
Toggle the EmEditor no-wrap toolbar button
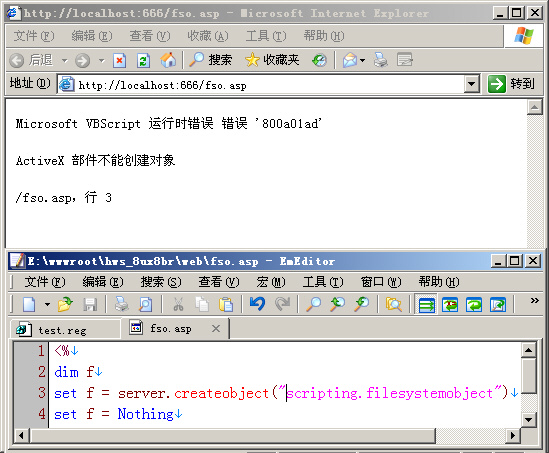tap(426, 304)
